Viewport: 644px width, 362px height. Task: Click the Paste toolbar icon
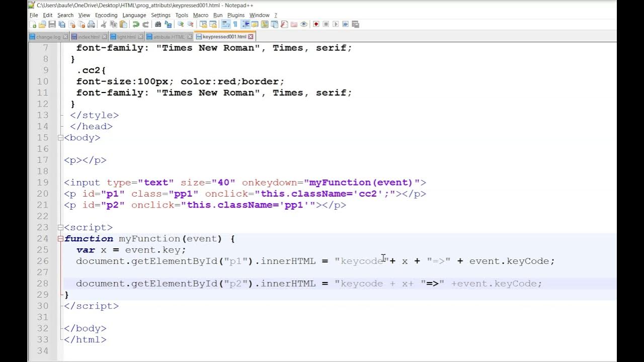pyautogui.click(x=123, y=24)
